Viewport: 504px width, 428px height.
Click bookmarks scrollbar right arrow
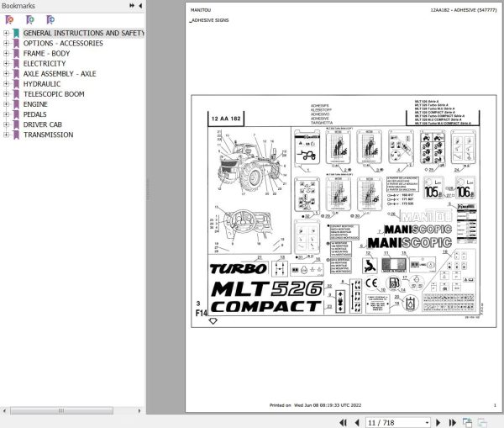coord(139,410)
